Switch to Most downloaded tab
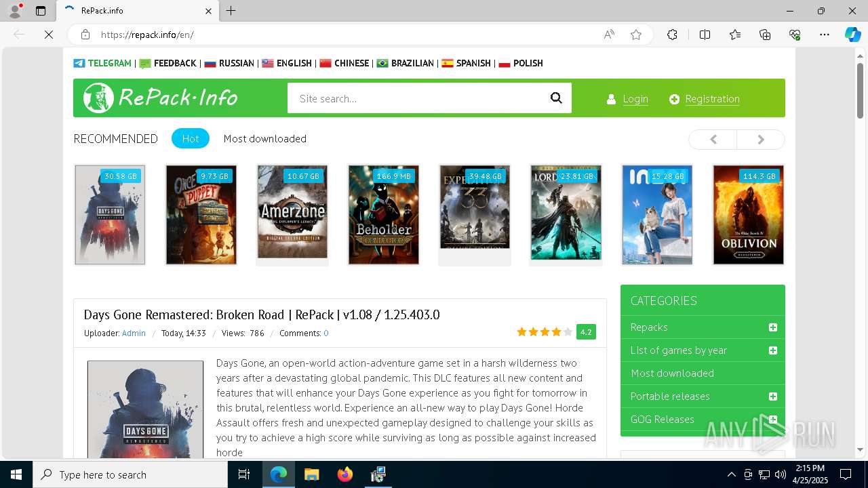This screenshot has height=488, width=868. pos(265,138)
